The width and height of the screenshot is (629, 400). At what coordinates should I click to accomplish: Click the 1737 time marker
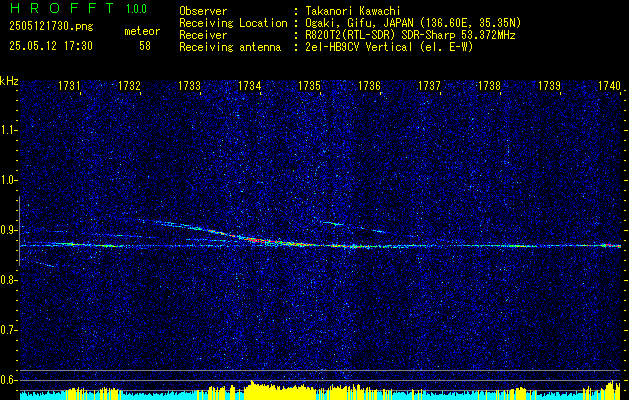(x=429, y=86)
